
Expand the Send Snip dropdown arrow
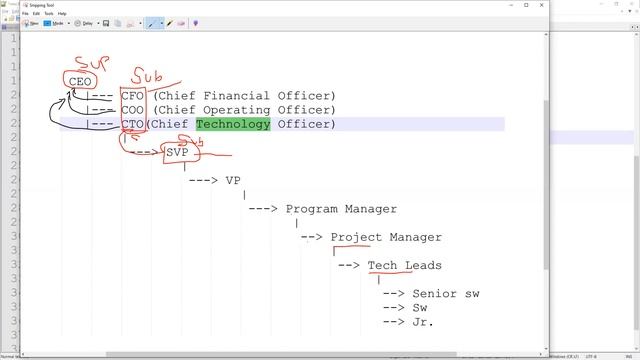pos(140,24)
